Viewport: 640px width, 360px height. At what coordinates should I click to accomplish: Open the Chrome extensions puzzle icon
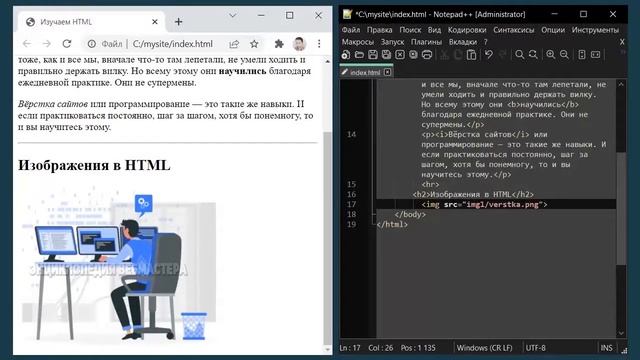point(279,44)
